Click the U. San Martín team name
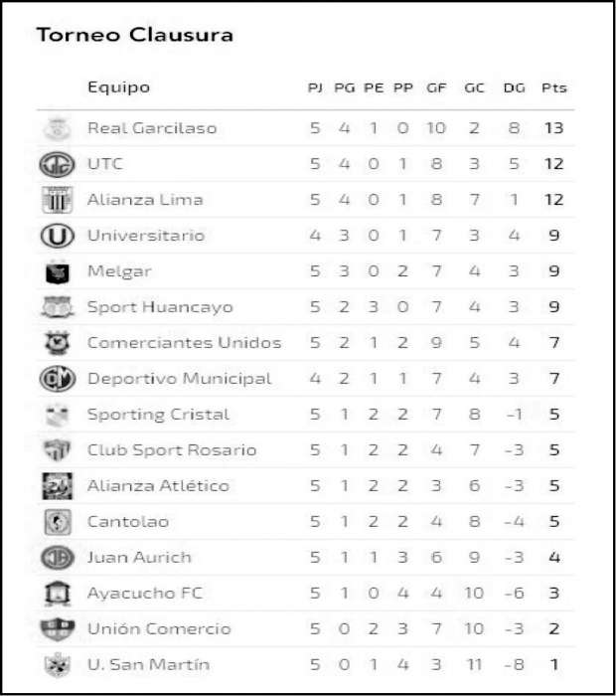Screen dimensions: 616x696 148,665
